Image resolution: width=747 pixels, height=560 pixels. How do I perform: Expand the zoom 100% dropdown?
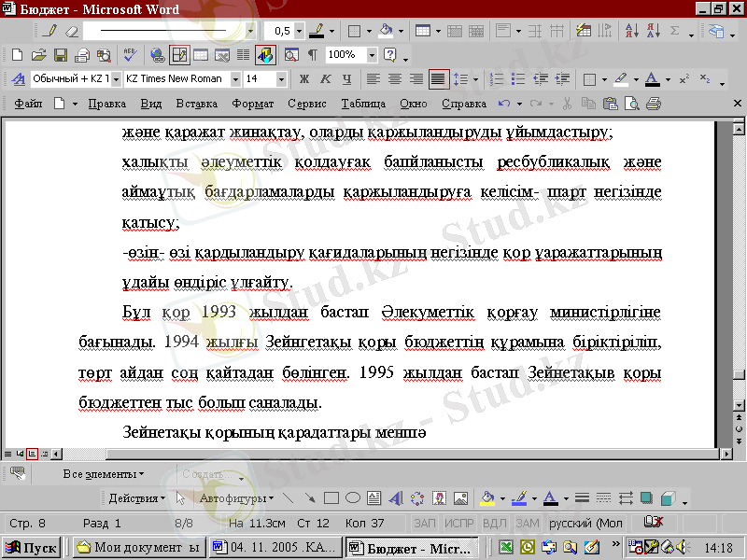[x=372, y=55]
